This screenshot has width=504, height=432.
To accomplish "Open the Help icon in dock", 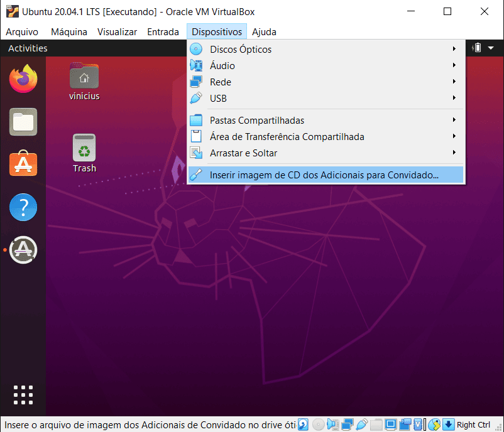I will pos(23,207).
